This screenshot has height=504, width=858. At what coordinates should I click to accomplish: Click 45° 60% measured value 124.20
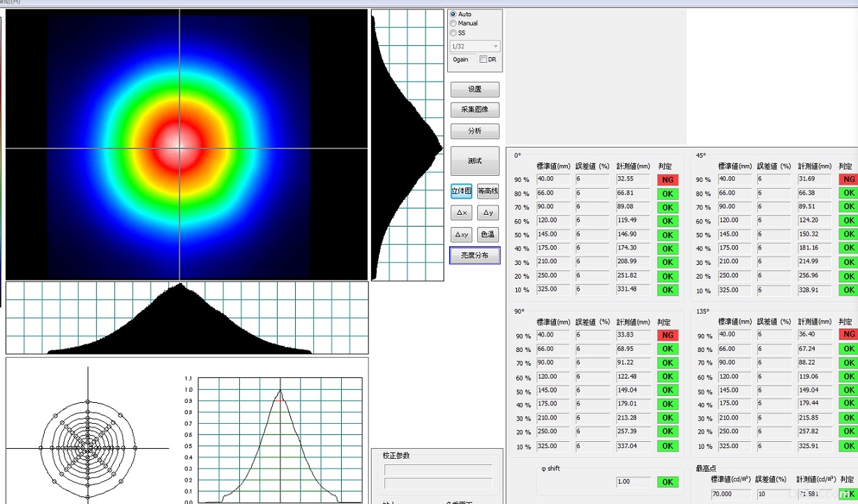pyautogui.click(x=815, y=220)
